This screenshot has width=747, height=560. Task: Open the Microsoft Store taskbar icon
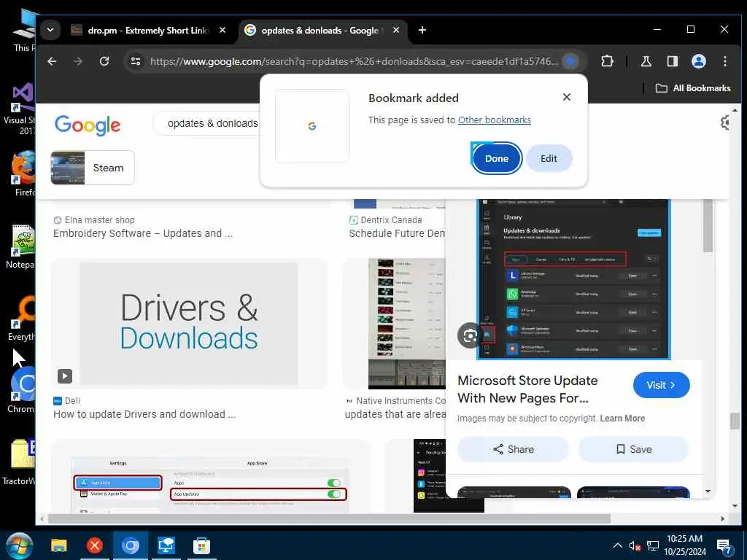[201, 545]
